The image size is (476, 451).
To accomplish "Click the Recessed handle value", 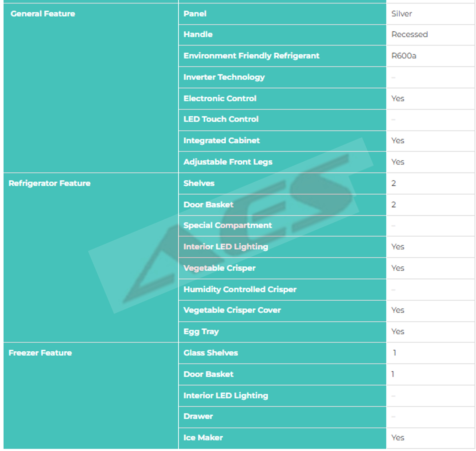I will (409, 34).
